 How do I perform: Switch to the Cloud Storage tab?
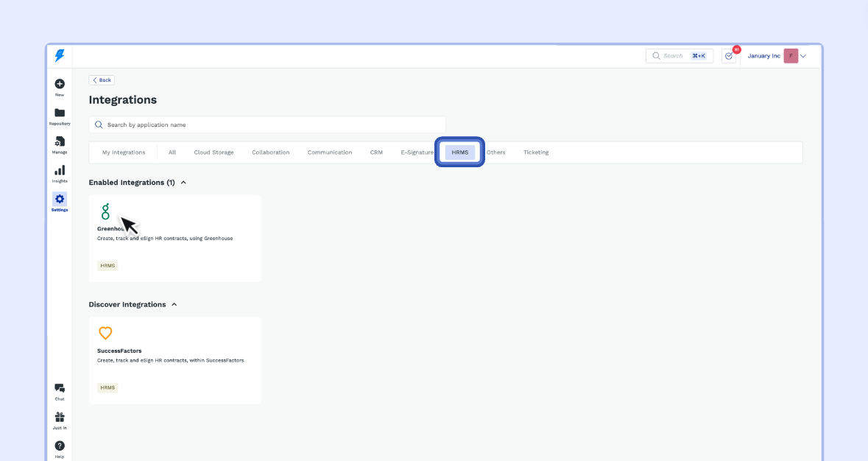pos(214,152)
